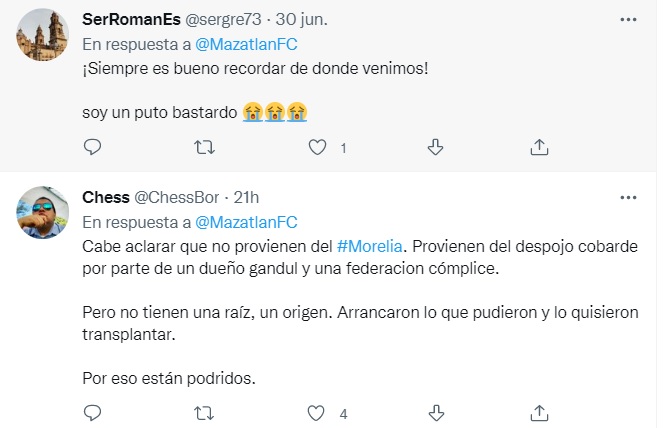Open the SerRomanEs display name
This screenshot has width=663, height=428.
pos(129,21)
